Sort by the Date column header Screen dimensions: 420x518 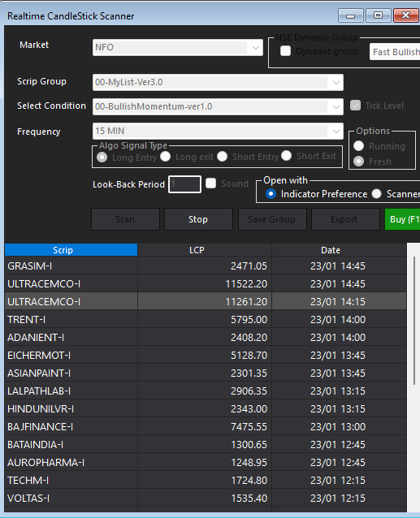click(339, 250)
